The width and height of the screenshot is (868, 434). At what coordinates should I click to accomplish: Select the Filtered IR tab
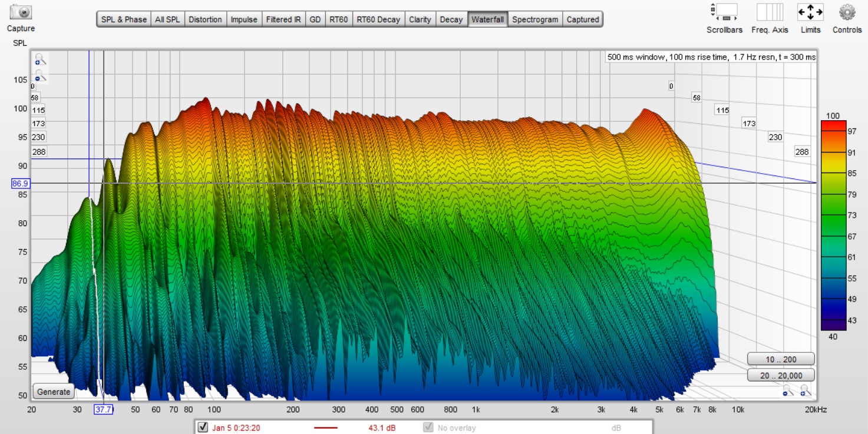click(x=283, y=19)
